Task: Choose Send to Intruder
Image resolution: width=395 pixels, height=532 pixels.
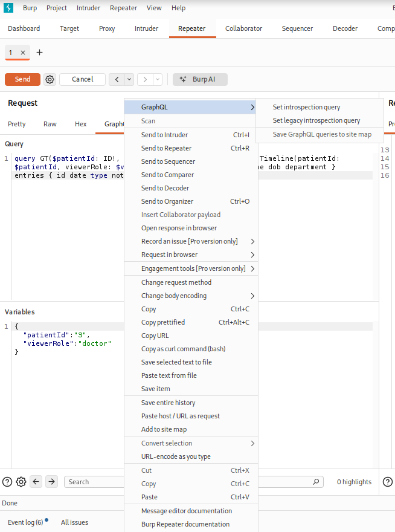Action: [x=191, y=135]
